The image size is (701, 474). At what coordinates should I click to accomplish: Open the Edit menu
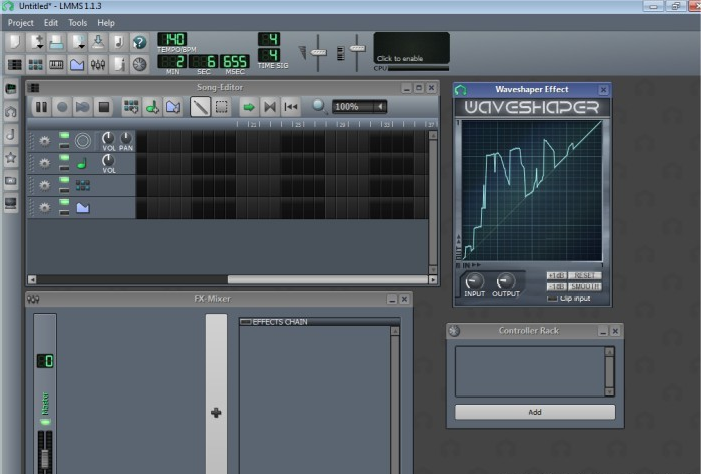tap(51, 23)
